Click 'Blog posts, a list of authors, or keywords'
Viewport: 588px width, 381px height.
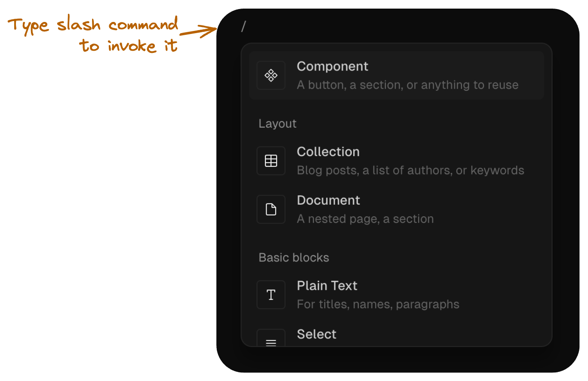tap(410, 170)
